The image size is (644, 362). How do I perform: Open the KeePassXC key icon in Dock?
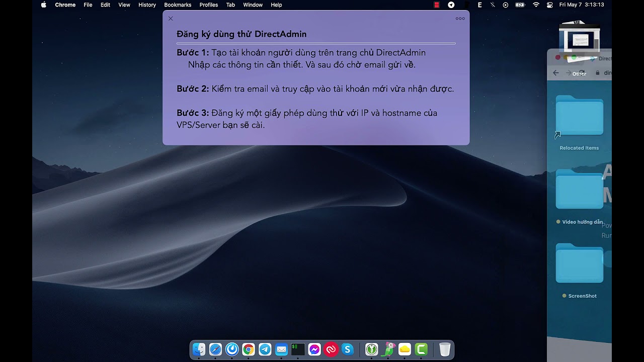point(372,349)
